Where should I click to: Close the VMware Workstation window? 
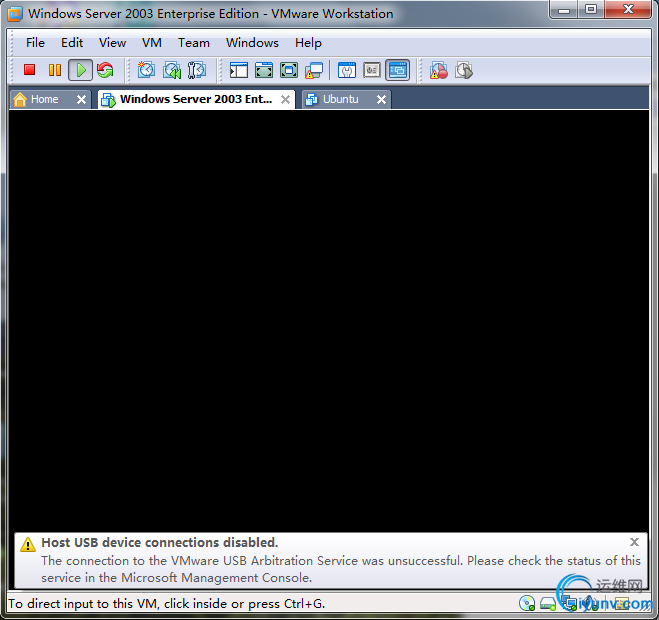[x=628, y=9]
